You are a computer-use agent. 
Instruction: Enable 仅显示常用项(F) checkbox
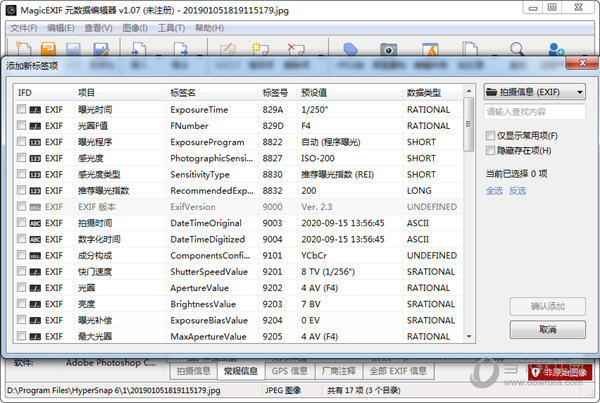coord(490,135)
